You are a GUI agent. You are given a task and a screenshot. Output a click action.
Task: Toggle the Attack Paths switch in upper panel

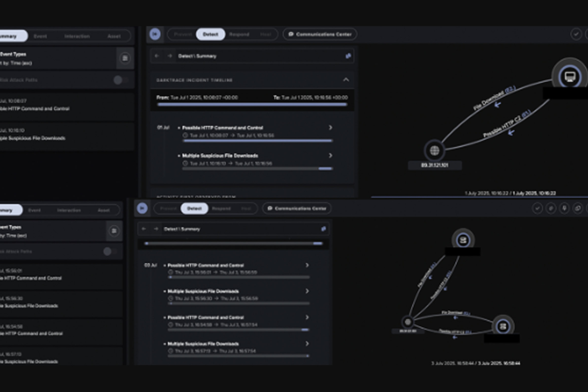pyautogui.click(x=120, y=80)
